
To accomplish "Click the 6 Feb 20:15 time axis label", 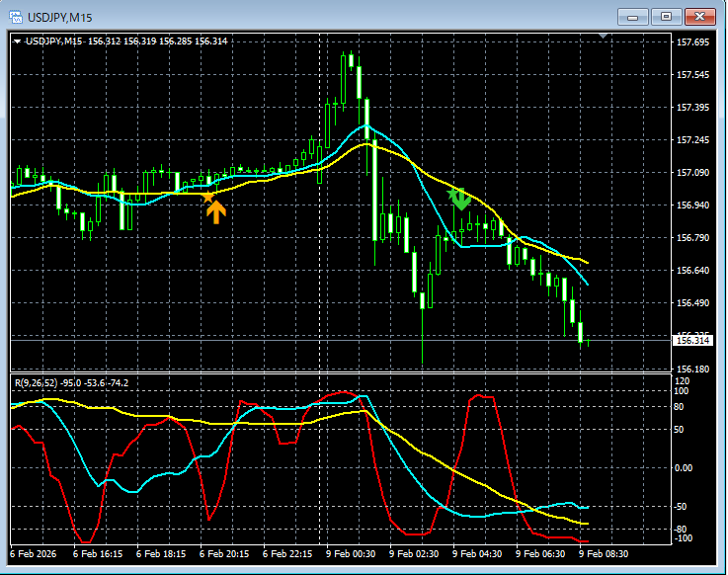I will coord(224,554).
